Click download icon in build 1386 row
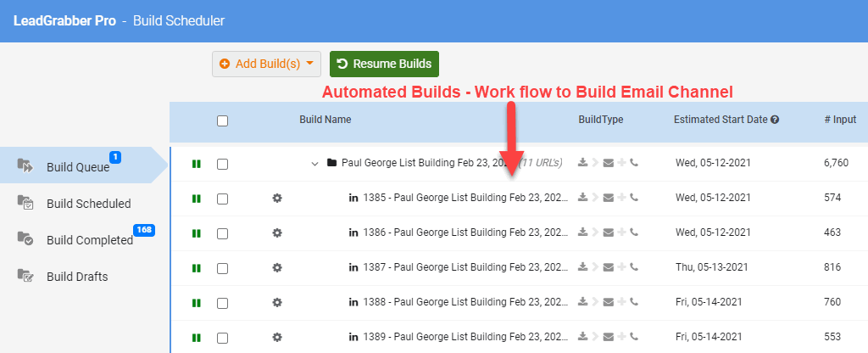868x353 pixels. tap(582, 233)
